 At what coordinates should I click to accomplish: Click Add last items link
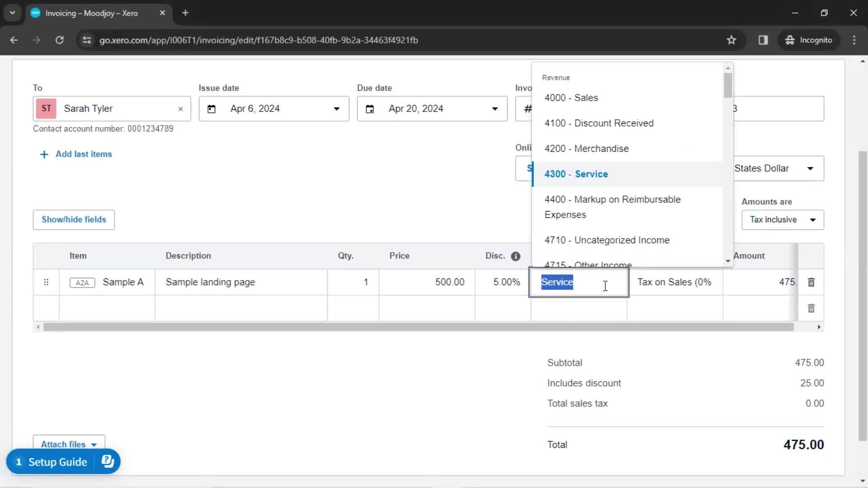(x=76, y=154)
